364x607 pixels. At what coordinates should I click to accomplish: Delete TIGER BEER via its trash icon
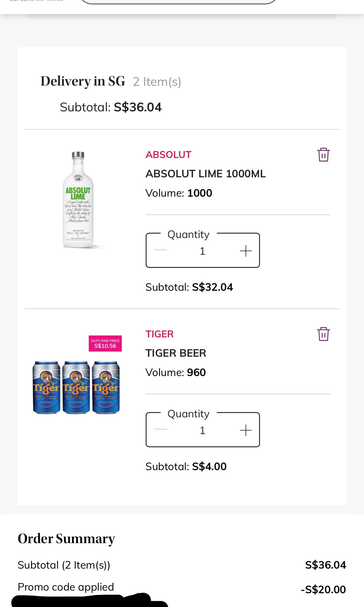pos(323,334)
